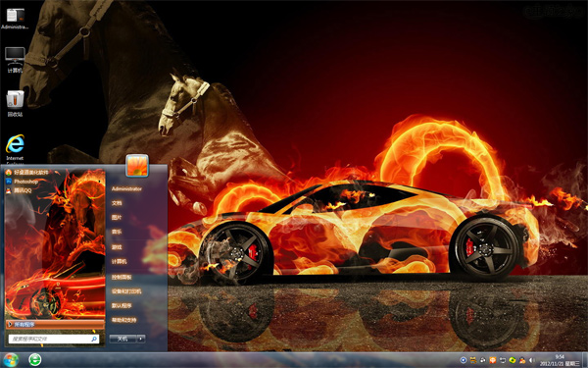Click the green-yellow globe tray icon

pyautogui.click(x=513, y=360)
